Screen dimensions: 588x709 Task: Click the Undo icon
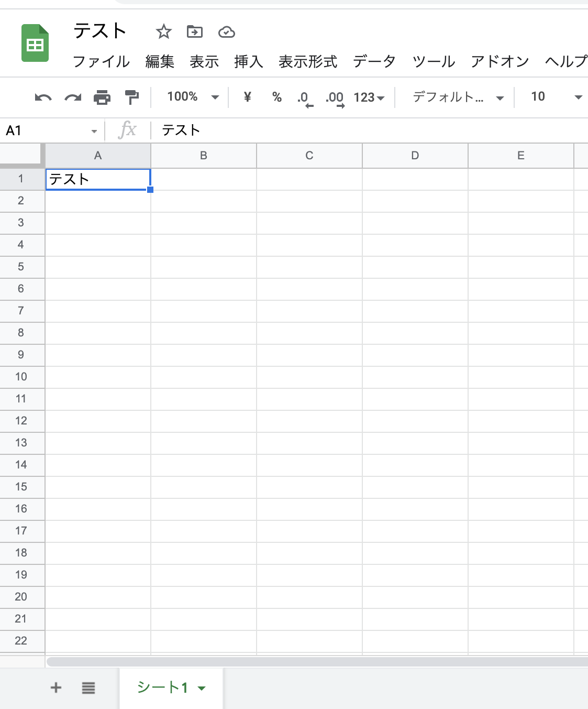point(43,97)
